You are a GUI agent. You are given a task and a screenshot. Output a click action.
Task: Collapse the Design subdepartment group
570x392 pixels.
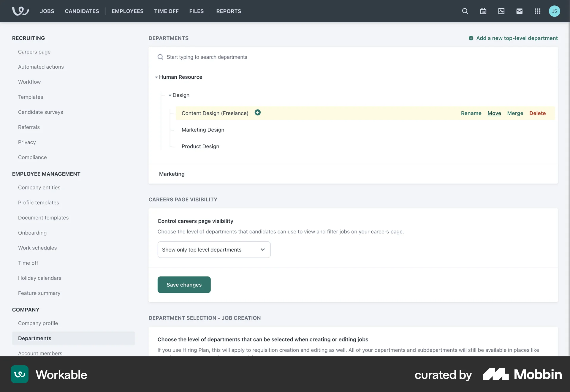click(170, 95)
